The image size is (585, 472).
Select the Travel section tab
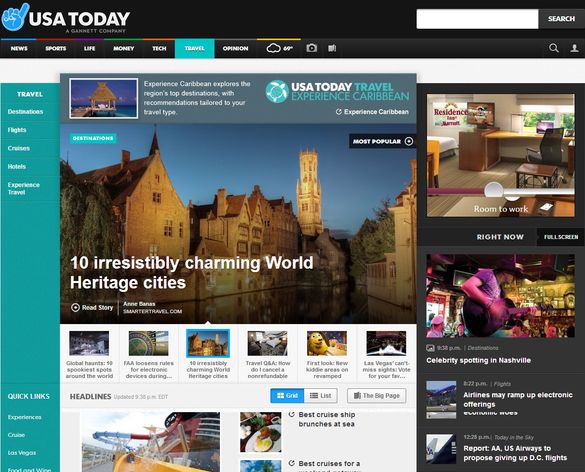click(194, 49)
